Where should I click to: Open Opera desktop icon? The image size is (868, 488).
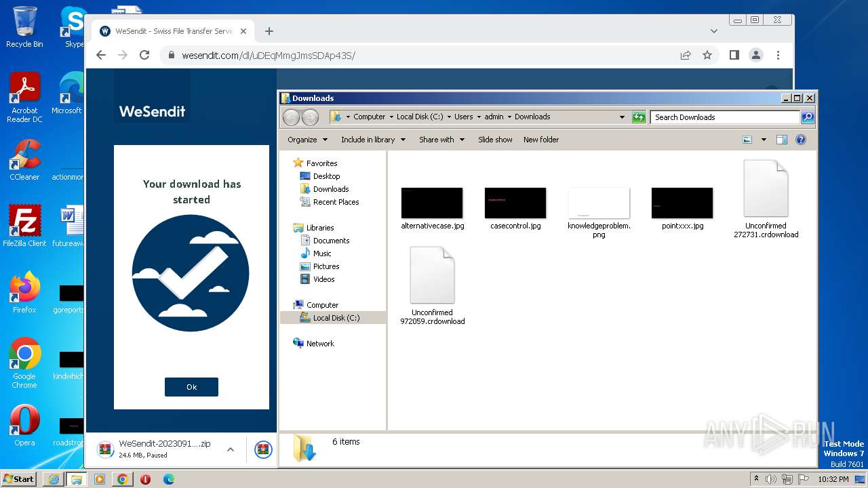[x=24, y=425]
